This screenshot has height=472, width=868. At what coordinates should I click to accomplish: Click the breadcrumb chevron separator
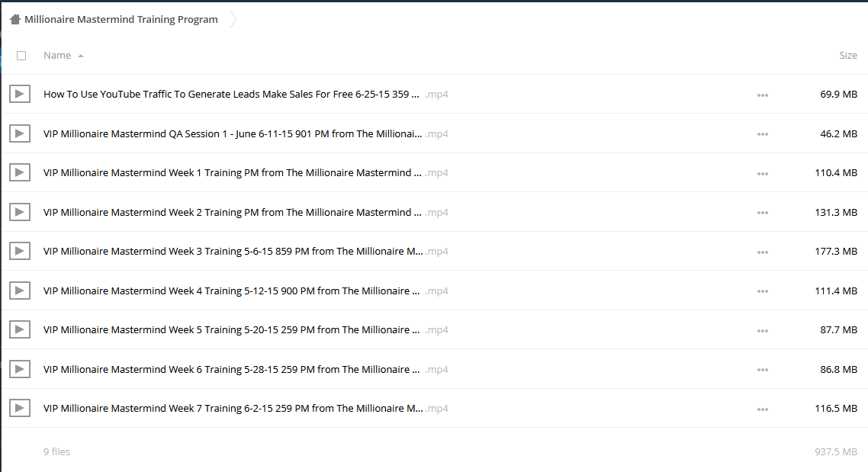click(233, 19)
